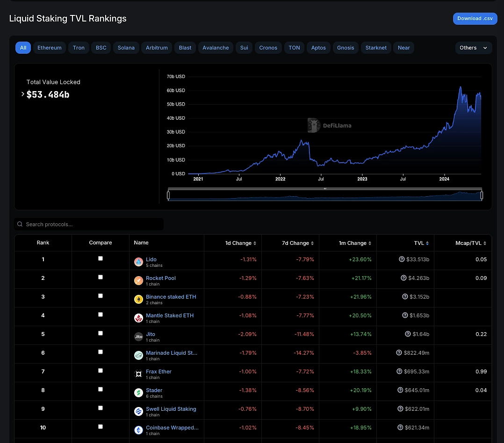Click the Stader logo icon

point(138,393)
